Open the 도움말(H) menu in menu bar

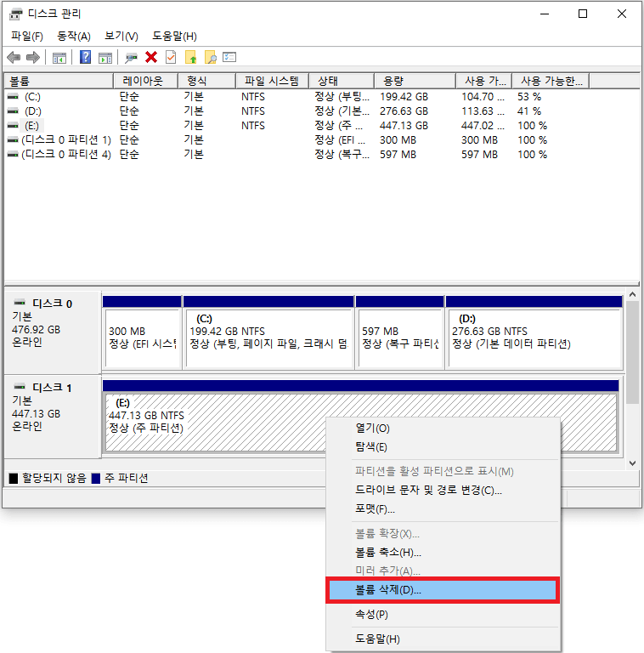[x=174, y=37]
